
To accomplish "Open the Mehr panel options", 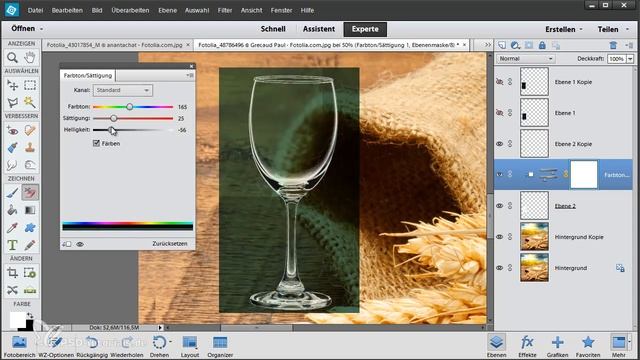I will tap(619, 346).
